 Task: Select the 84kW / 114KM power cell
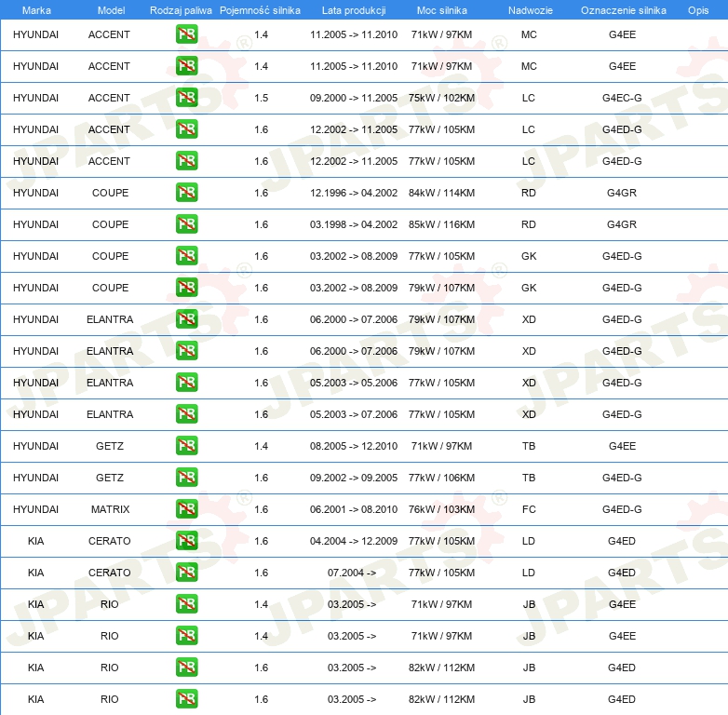pos(441,193)
